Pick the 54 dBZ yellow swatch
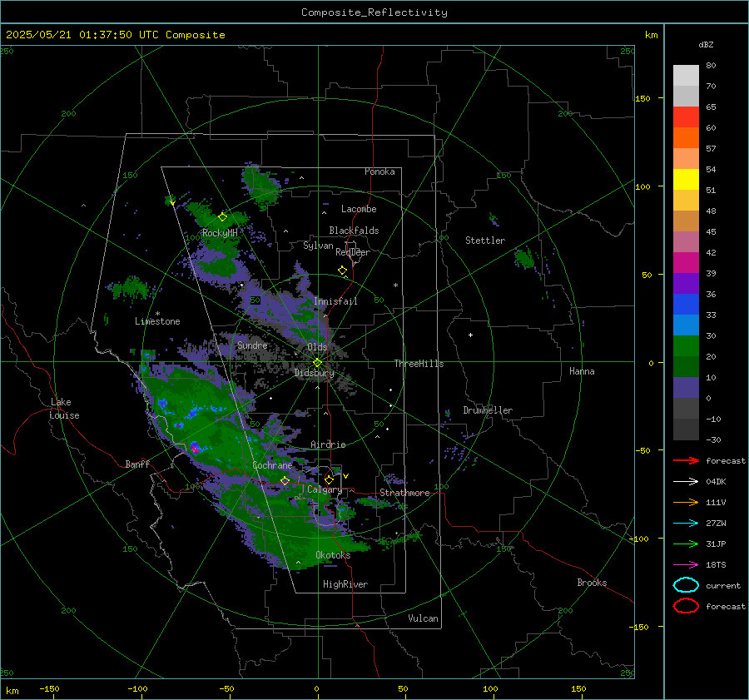This screenshot has width=749, height=700. tap(686, 179)
